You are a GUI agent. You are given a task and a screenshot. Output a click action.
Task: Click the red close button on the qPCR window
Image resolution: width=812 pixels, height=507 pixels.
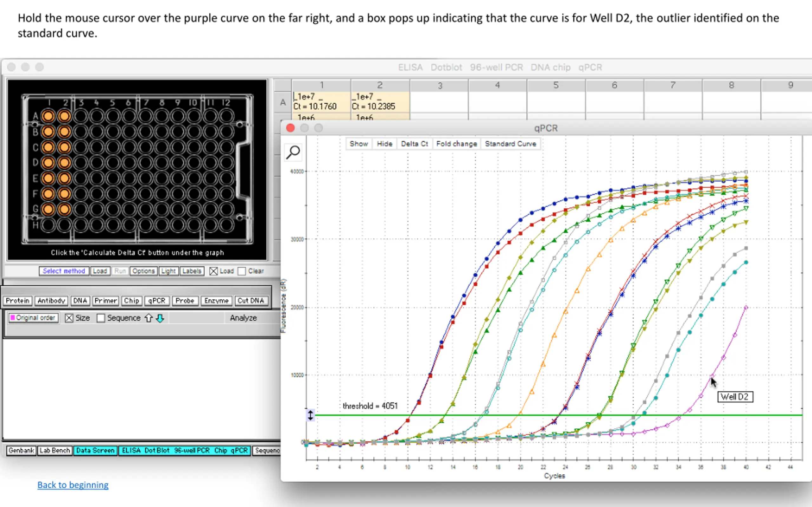pos(290,128)
